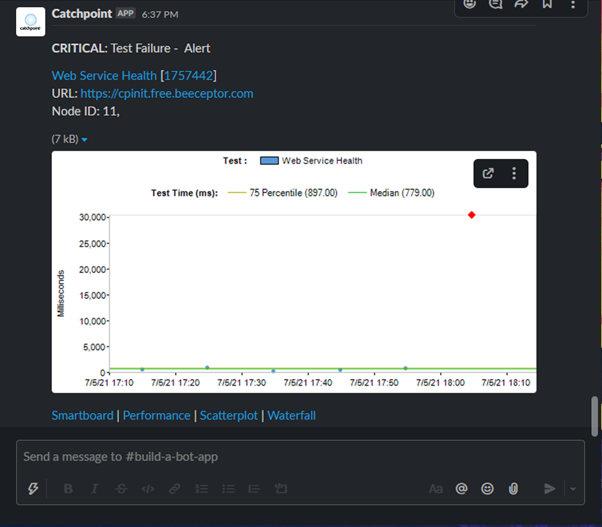Open the Scatterplot link
Image resolution: width=602 pixels, height=527 pixels.
[x=228, y=415]
